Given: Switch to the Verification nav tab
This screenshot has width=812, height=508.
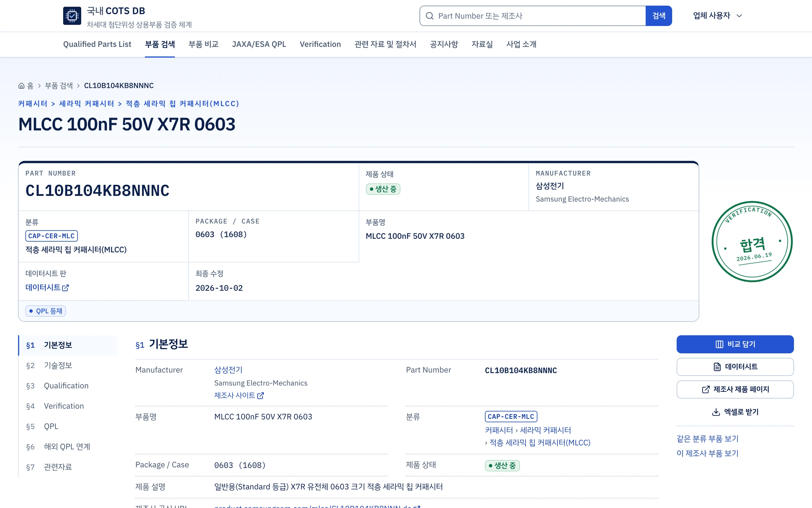Looking at the screenshot, I should pyautogui.click(x=320, y=44).
